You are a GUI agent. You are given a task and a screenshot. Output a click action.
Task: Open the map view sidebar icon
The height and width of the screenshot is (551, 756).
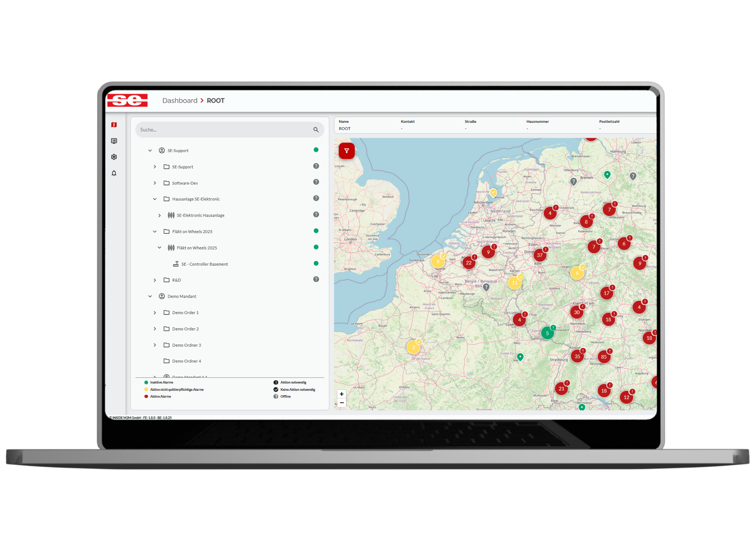pos(114,125)
